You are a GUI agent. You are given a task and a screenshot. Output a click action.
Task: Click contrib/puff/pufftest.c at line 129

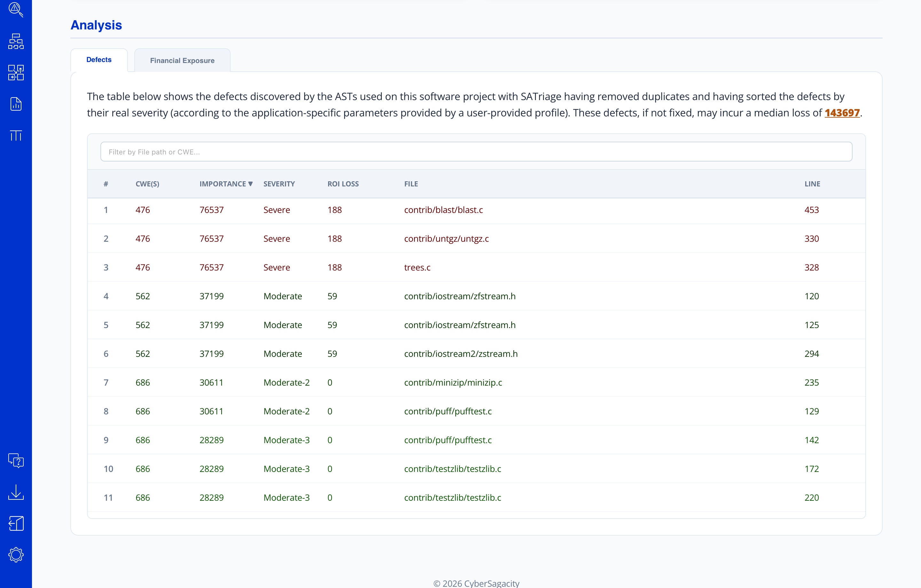(448, 412)
